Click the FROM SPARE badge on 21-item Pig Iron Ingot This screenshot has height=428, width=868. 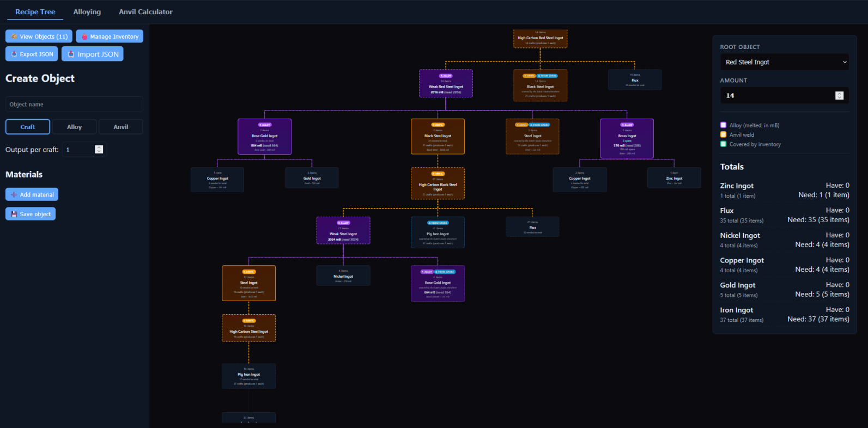coord(438,223)
